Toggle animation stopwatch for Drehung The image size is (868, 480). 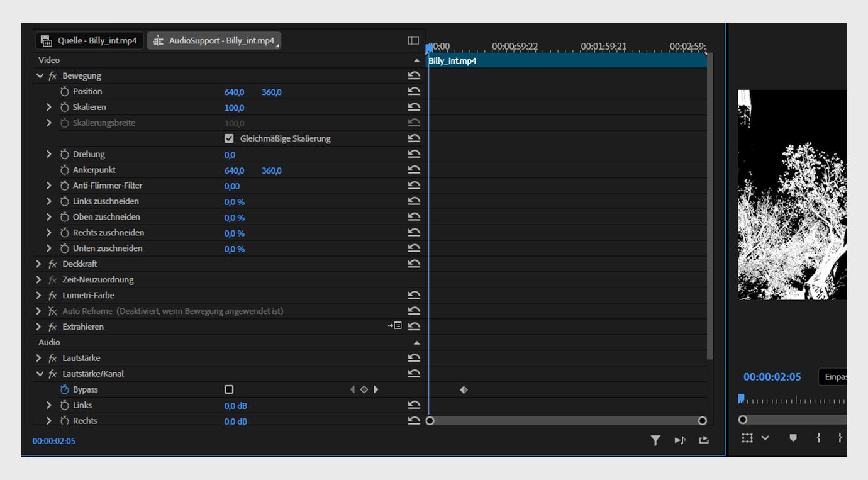tap(64, 154)
